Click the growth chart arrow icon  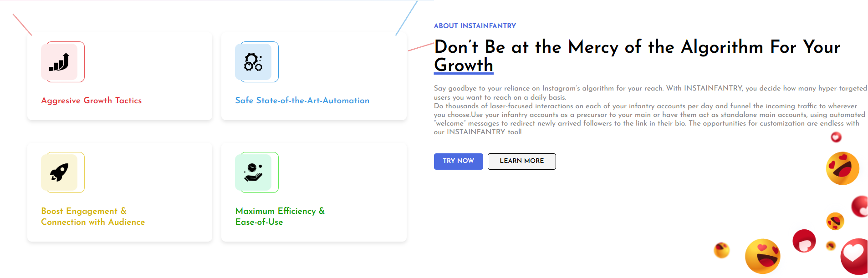(59, 62)
